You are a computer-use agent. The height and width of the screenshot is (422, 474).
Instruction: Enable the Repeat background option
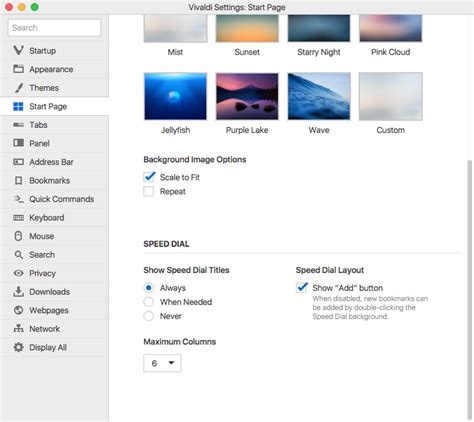tap(149, 191)
